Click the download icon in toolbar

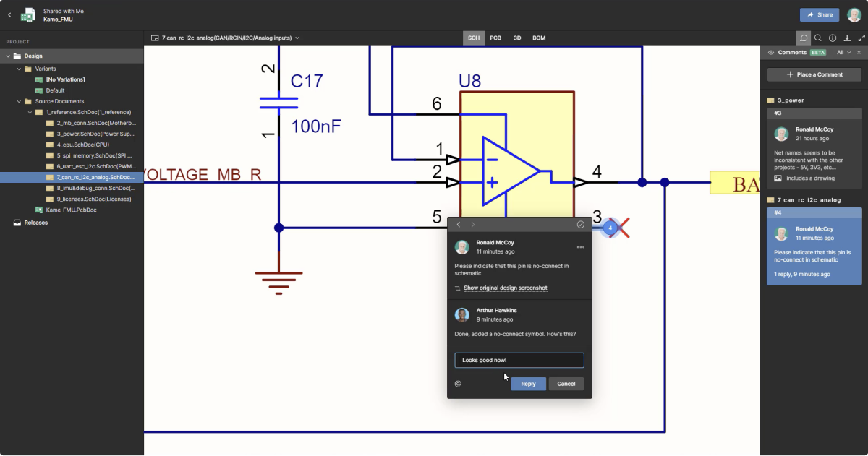pos(847,38)
